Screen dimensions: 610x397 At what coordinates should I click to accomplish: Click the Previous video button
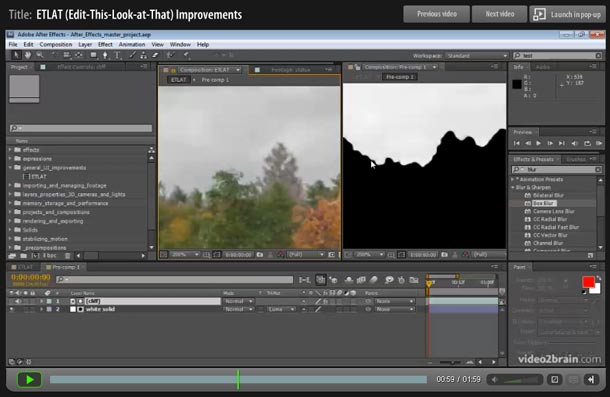pyautogui.click(x=436, y=14)
